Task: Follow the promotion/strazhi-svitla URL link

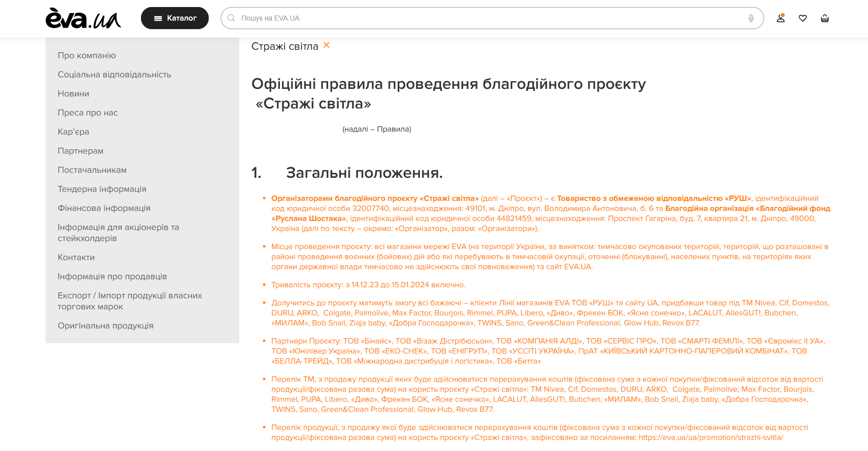Action: coord(710,437)
